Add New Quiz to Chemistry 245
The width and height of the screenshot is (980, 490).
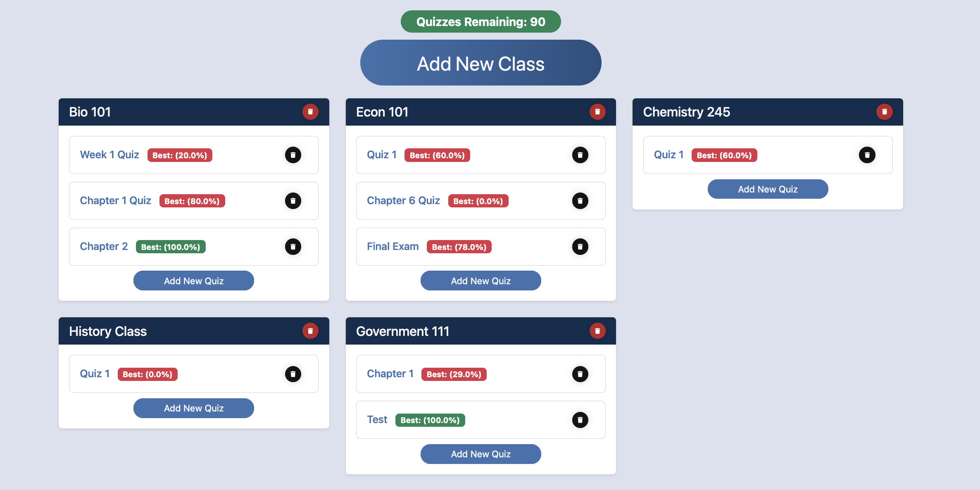pyautogui.click(x=767, y=189)
